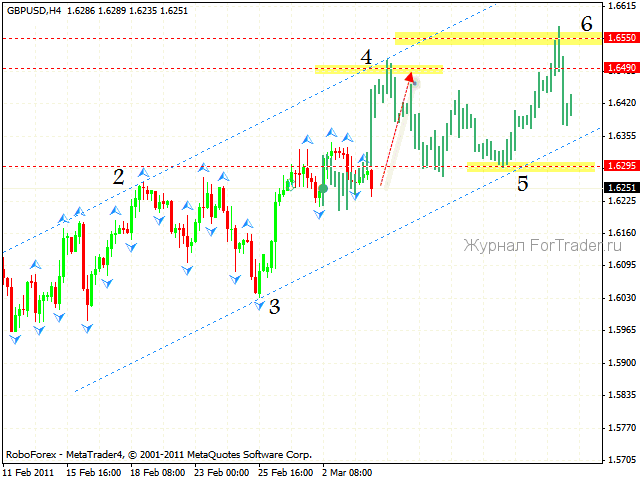The height and width of the screenshot is (480, 640).
Task: Select wave label 2 on the left side
Action: click(x=119, y=177)
